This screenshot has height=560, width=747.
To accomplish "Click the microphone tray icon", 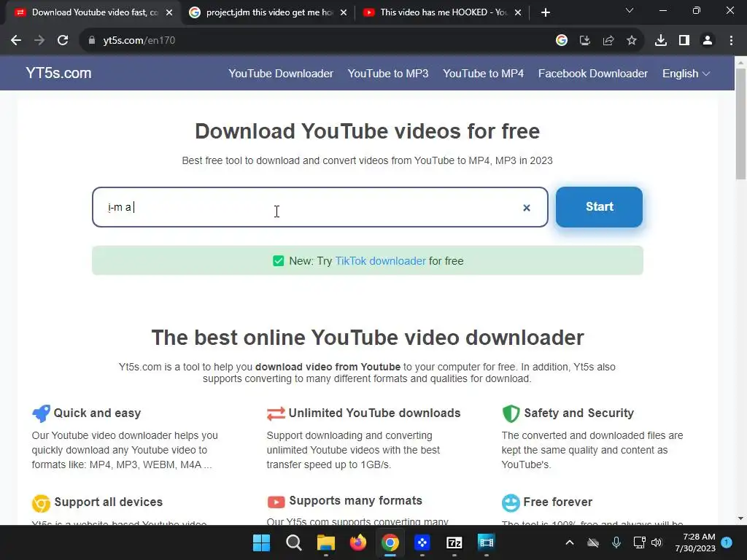I will [x=616, y=542].
